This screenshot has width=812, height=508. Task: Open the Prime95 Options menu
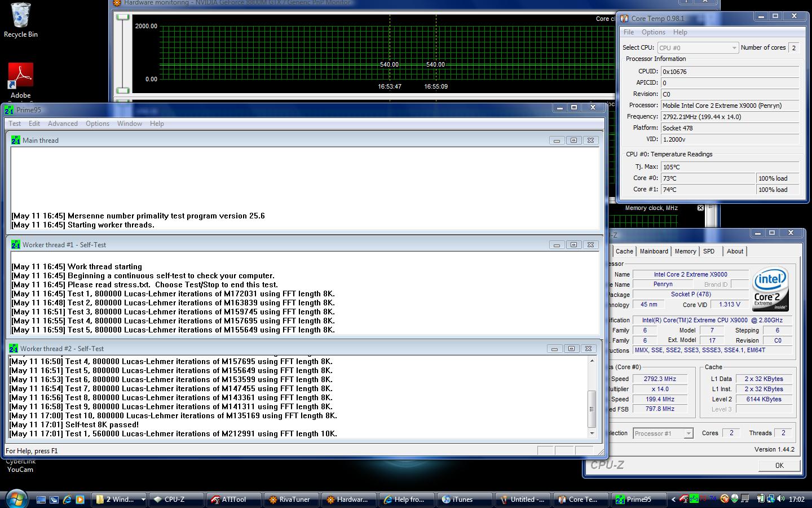pos(98,124)
